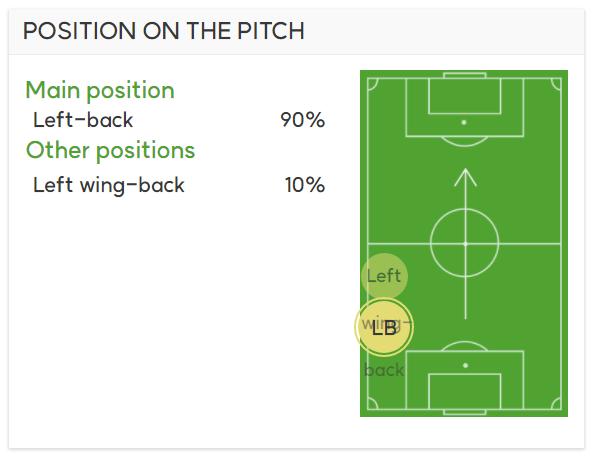Click the Other positions heading
Viewport: 593px width, 459px height.
pyautogui.click(x=110, y=150)
